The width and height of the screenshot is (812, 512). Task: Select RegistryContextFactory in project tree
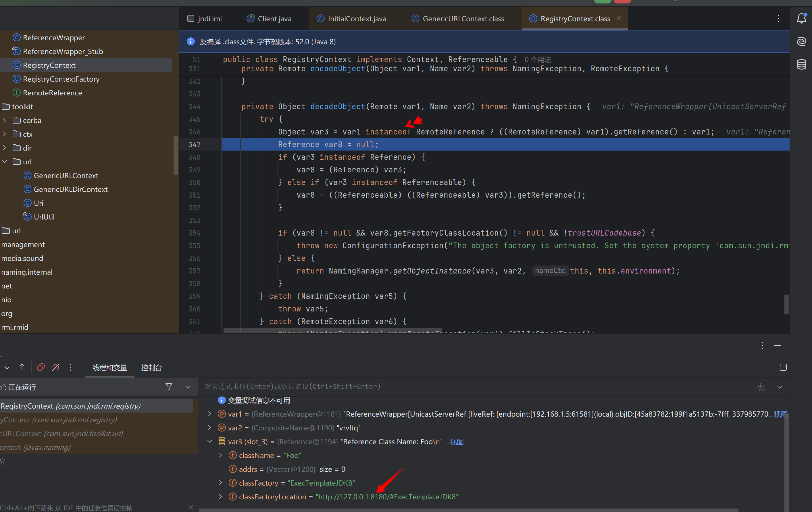pos(61,79)
